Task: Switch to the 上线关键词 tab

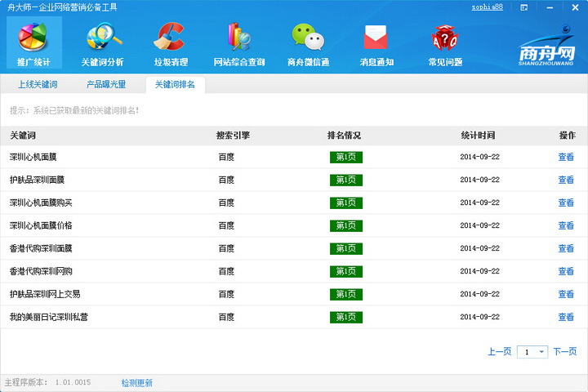Action: [38, 84]
